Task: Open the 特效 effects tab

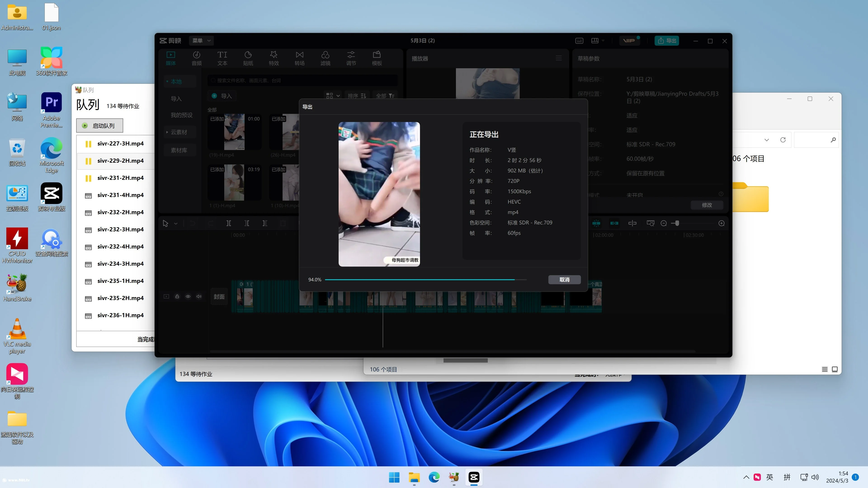Action: 274,58
